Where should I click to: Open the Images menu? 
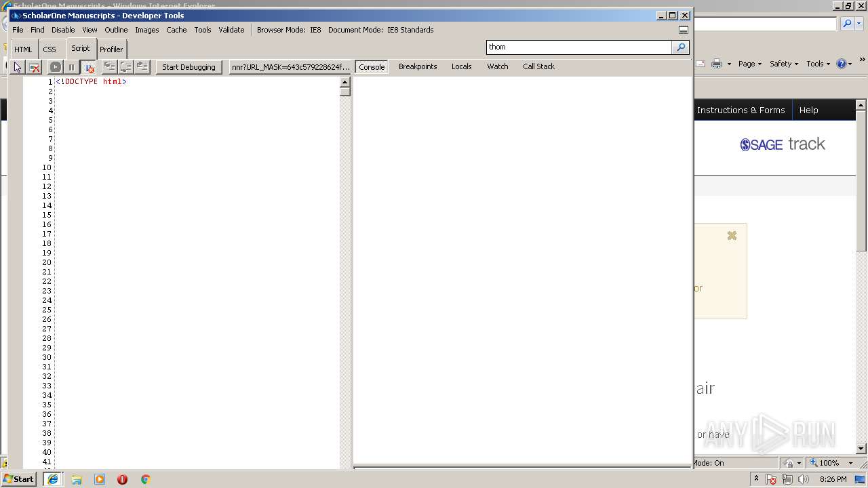point(146,30)
